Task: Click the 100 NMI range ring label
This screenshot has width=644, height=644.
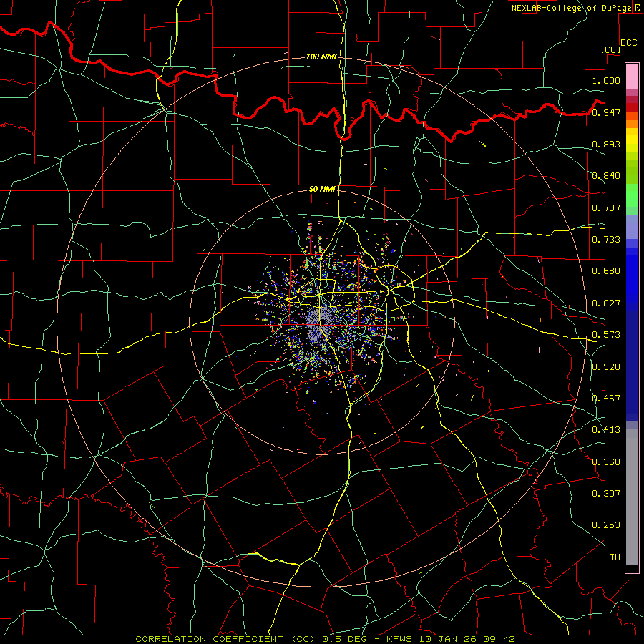Action: [321, 57]
